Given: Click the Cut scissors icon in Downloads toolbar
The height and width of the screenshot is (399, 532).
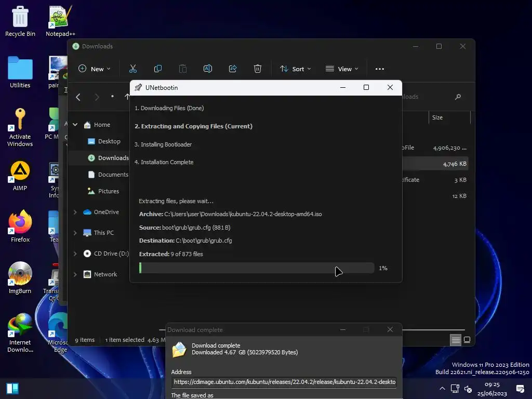Looking at the screenshot, I should [133, 69].
